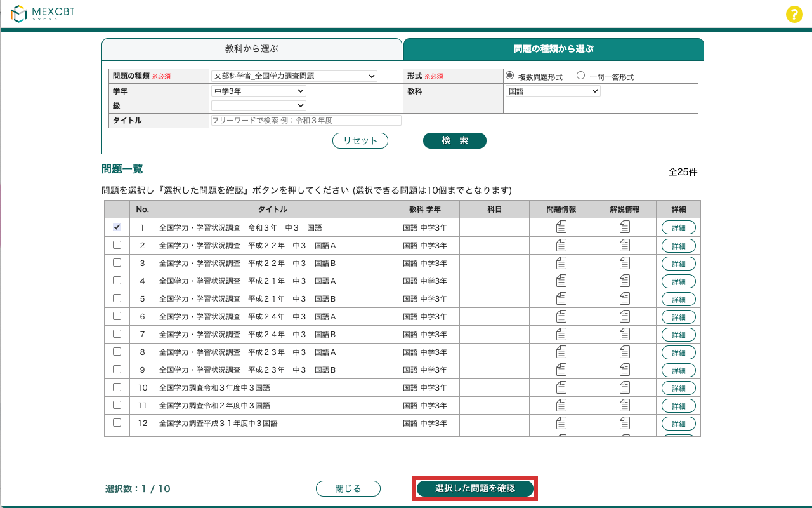Open 解説情報 icon for 平成21年 国語B
This screenshot has height=508, width=812.
click(625, 298)
